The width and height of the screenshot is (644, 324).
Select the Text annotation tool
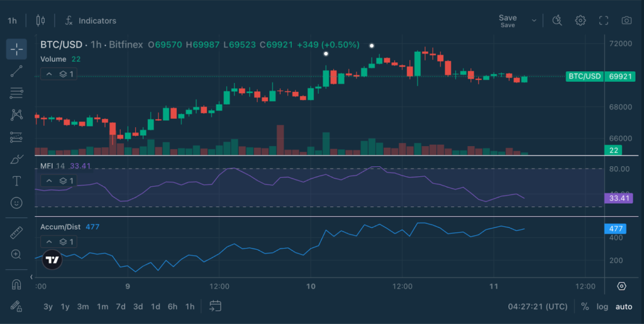point(16,181)
